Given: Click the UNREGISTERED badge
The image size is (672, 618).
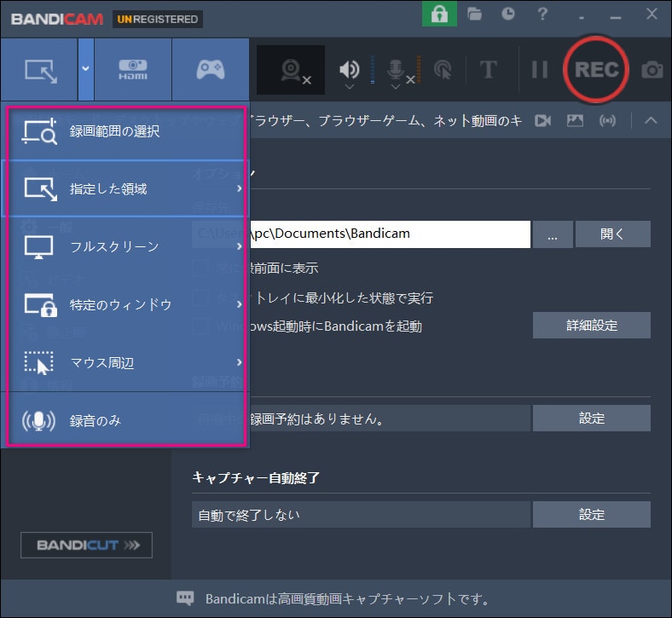Looking at the screenshot, I should pos(157,20).
